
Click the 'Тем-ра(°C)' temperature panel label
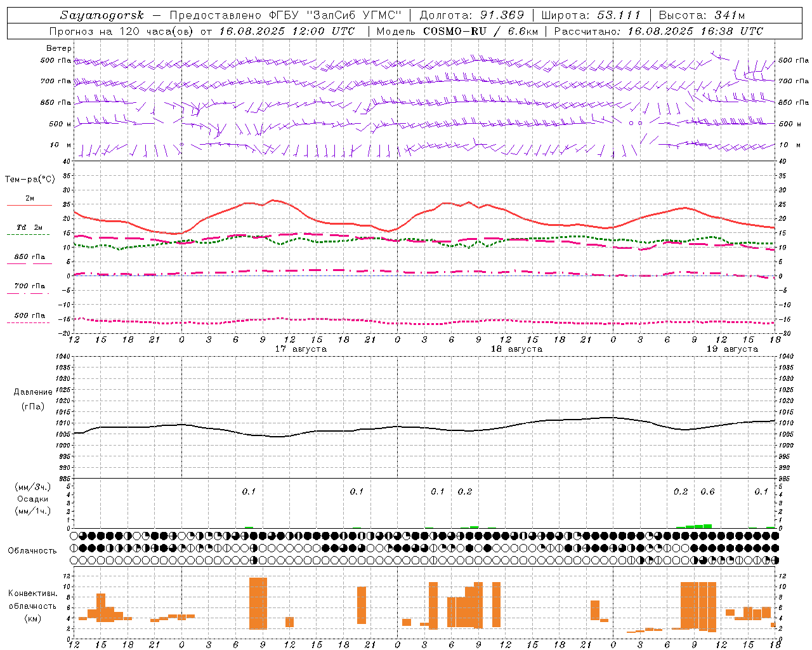30,180
